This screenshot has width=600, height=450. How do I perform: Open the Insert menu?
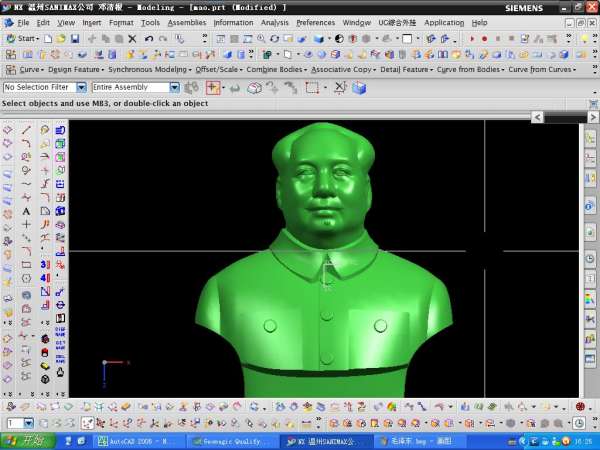[x=92, y=23]
